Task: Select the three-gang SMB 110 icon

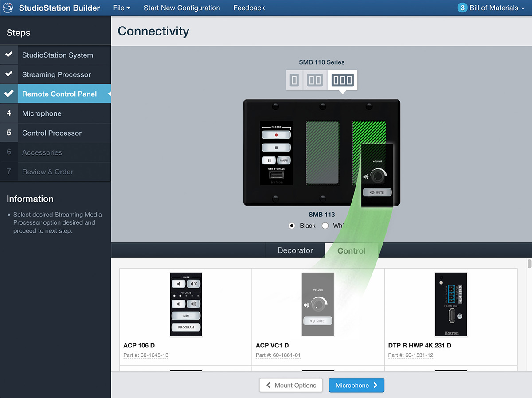Action: 343,80
